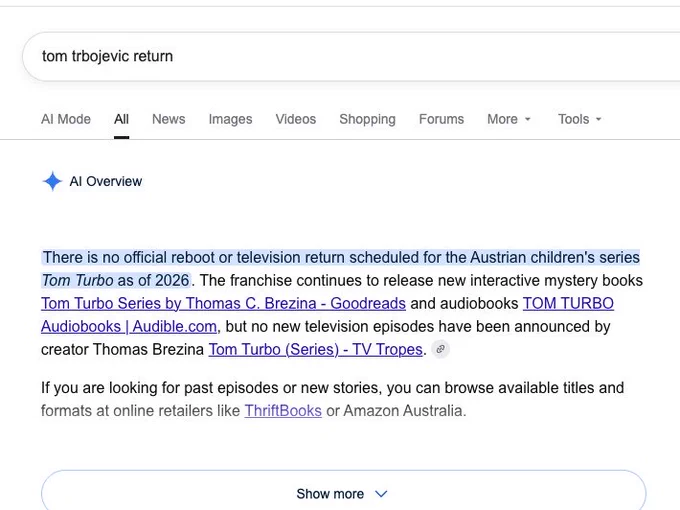This screenshot has height=510, width=680.
Task: Switch to the AI Mode tab
Action: point(66,119)
